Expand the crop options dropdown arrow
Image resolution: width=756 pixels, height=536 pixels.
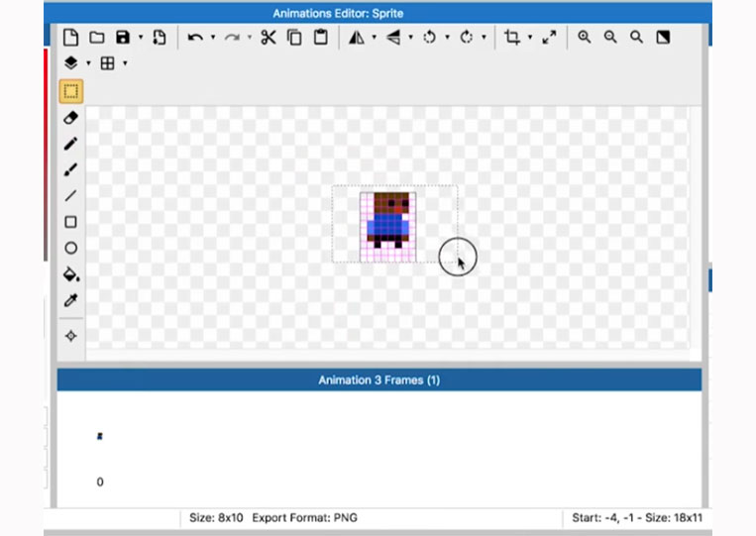[x=530, y=37]
